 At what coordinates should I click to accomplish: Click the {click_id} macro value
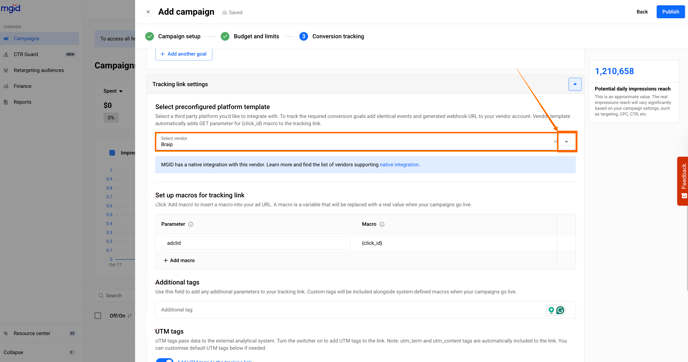coord(372,243)
